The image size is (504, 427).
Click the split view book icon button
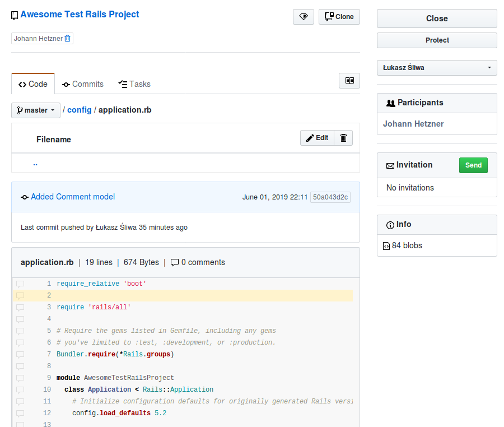349,80
